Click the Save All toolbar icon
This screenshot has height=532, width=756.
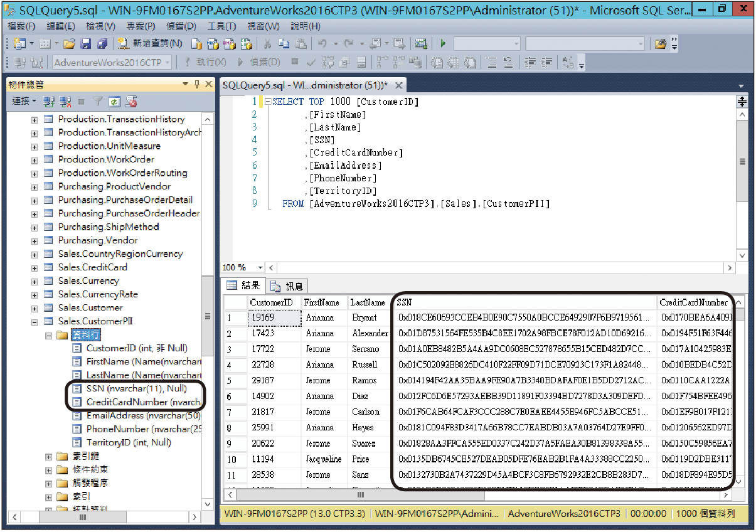pyautogui.click(x=102, y=44)
